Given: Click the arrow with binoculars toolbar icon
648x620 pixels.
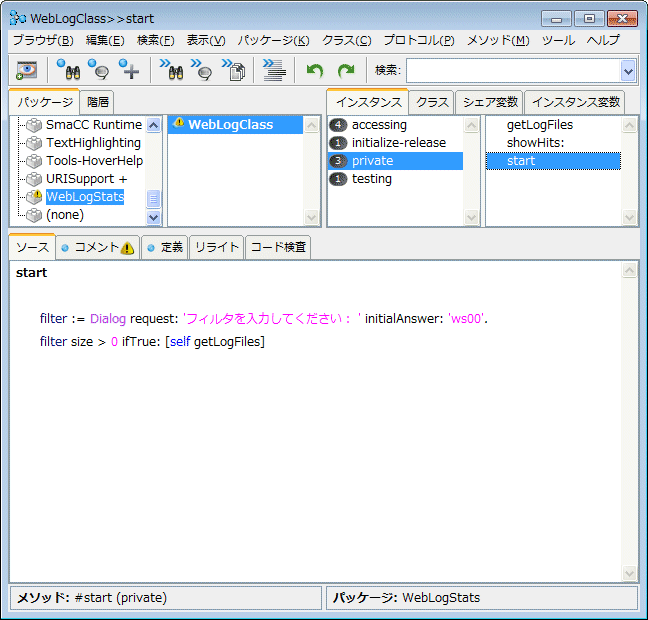Looking at the screenshot, I should pos(171,70).
